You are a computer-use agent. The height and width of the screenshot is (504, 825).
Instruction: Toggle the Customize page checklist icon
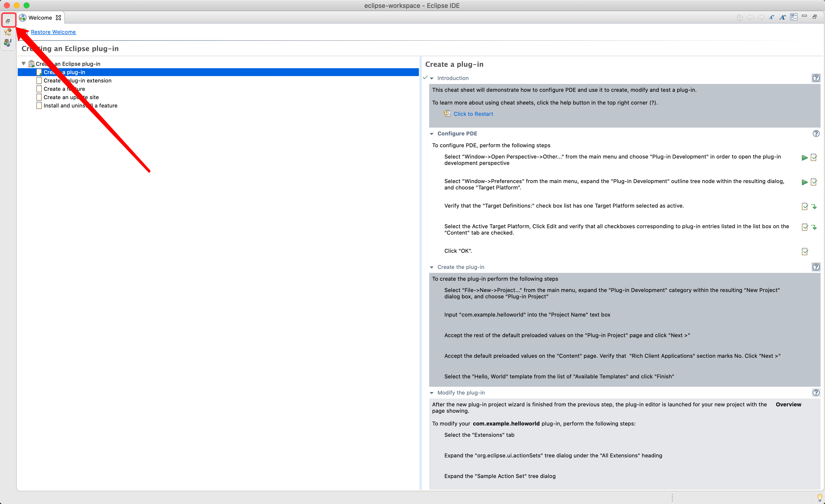pyautogui.click(x=794, y=17)
